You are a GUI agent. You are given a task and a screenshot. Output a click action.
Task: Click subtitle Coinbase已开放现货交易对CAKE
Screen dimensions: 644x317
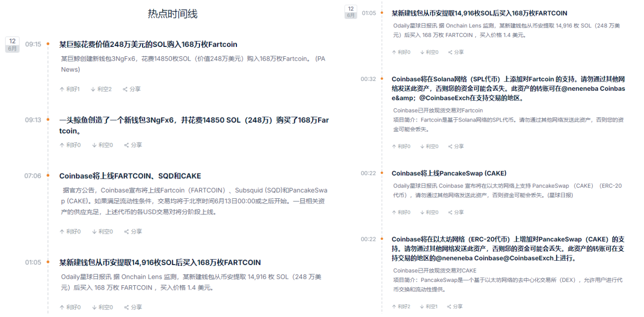coord(435,271)
